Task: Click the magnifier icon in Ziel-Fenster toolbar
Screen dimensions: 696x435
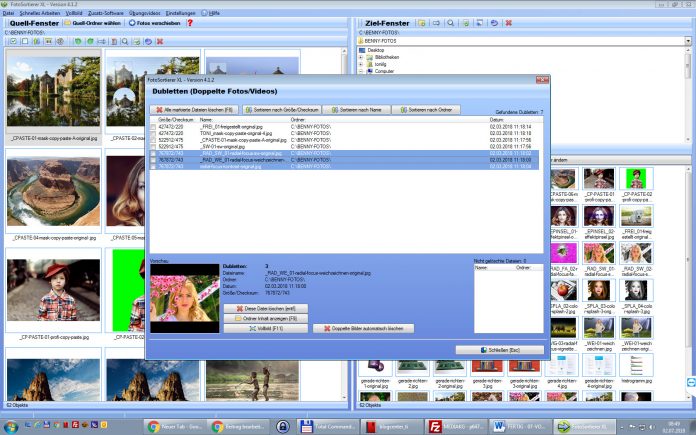Action: pos(451,23)
